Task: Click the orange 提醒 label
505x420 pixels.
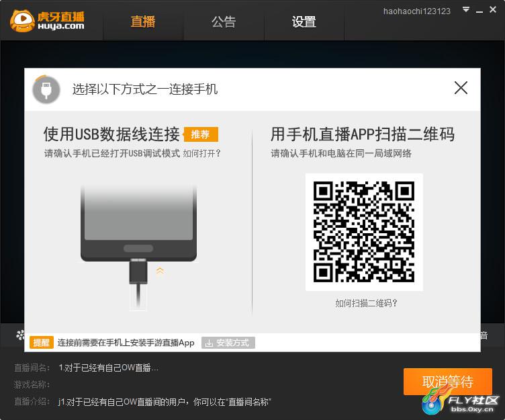Action: click(41, 342)
